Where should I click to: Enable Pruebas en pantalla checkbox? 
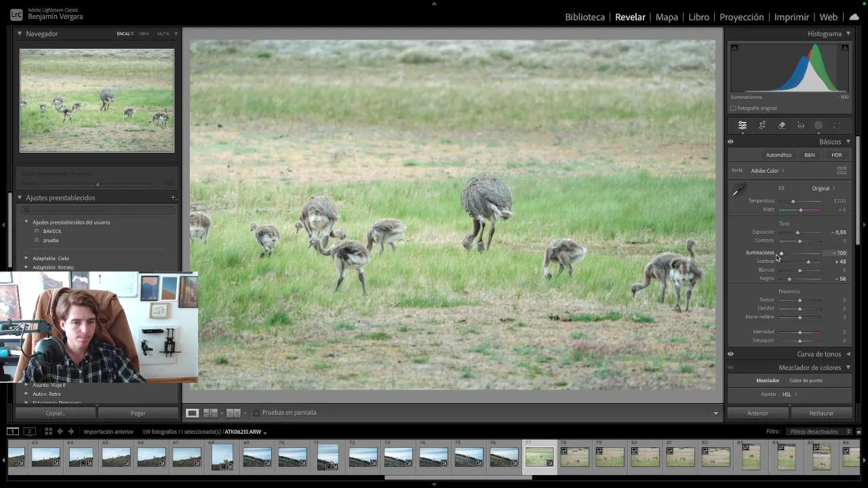256,413
